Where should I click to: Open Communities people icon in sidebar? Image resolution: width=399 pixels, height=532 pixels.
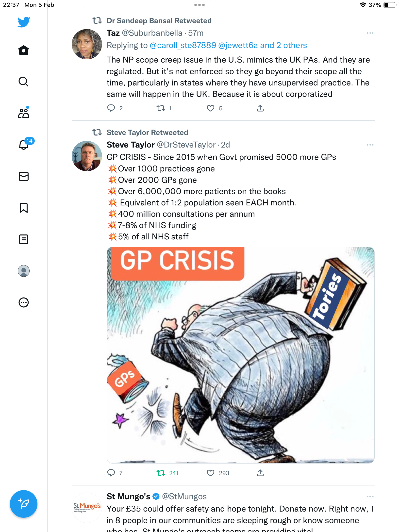[24, 113]
